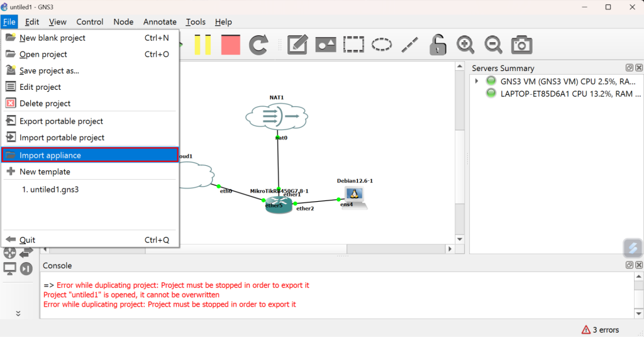Select the MikroTik router node

coord(279,206)
